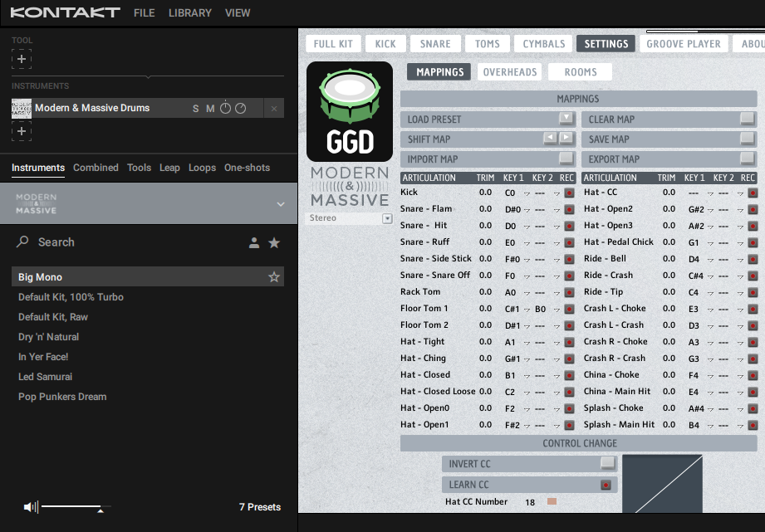Click the search magnifier icon
Screen dimensions: 765x532
(x=22, y=242)
